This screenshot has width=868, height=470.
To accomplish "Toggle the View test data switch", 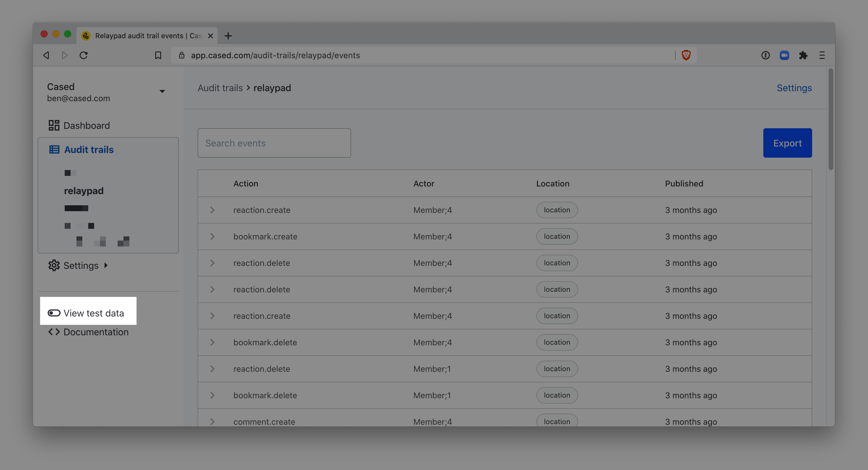I will [x=54, y=313].
